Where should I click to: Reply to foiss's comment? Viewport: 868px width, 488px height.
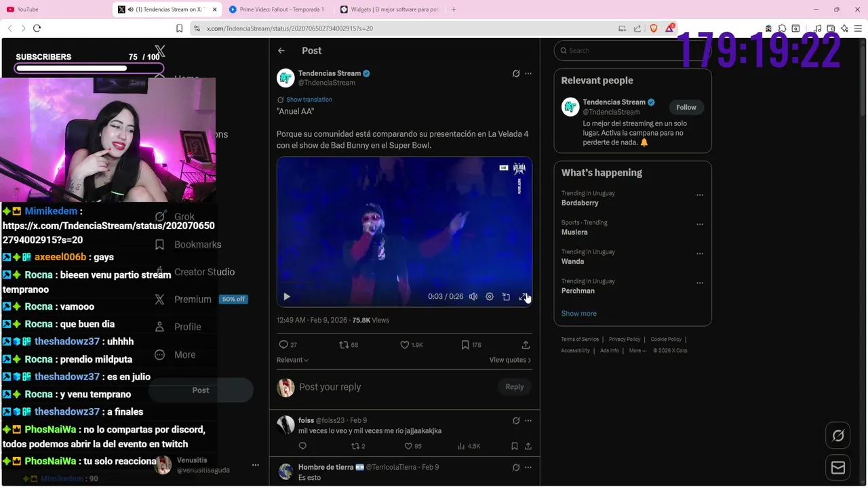(302, 446)
